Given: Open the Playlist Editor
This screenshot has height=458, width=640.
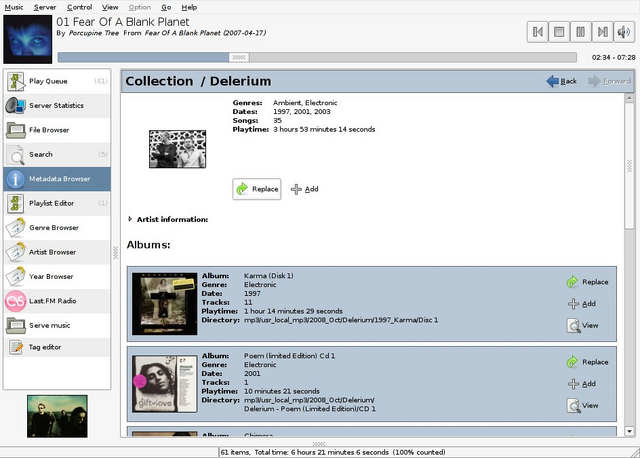Looking at the screenshot, I should pyautogui.click(x=57, y=203).
